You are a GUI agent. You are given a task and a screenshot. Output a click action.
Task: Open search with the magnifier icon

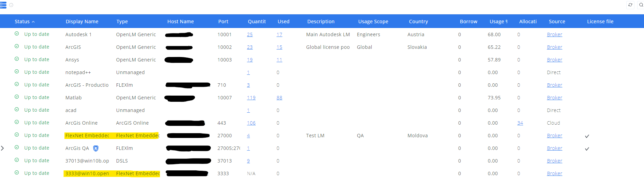[x=641, y=5]
